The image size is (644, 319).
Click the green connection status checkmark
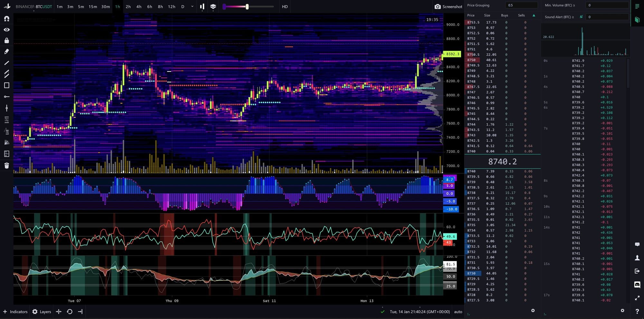(x=382, y=312)
